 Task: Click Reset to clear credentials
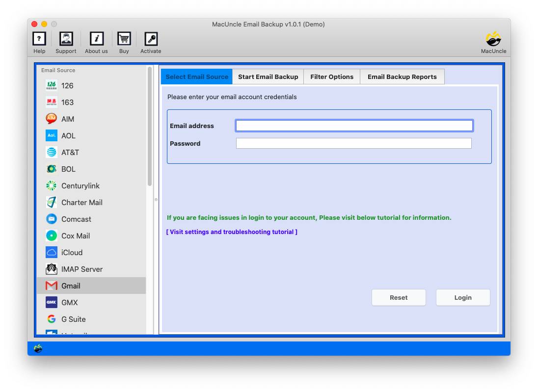399,297
